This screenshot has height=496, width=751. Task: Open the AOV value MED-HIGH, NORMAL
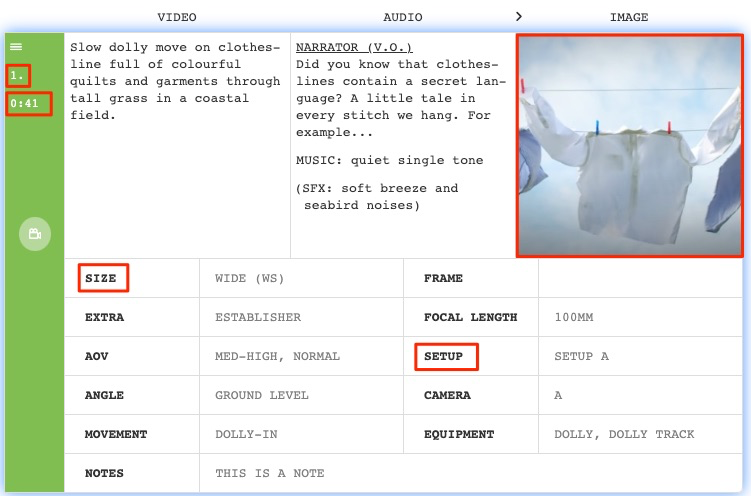[277, 356]
